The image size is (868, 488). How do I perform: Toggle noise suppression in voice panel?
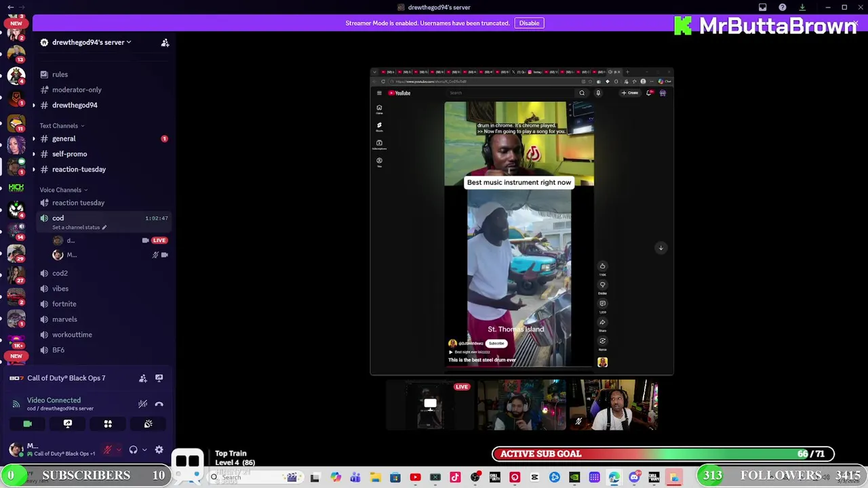click(x=143, y=404)
